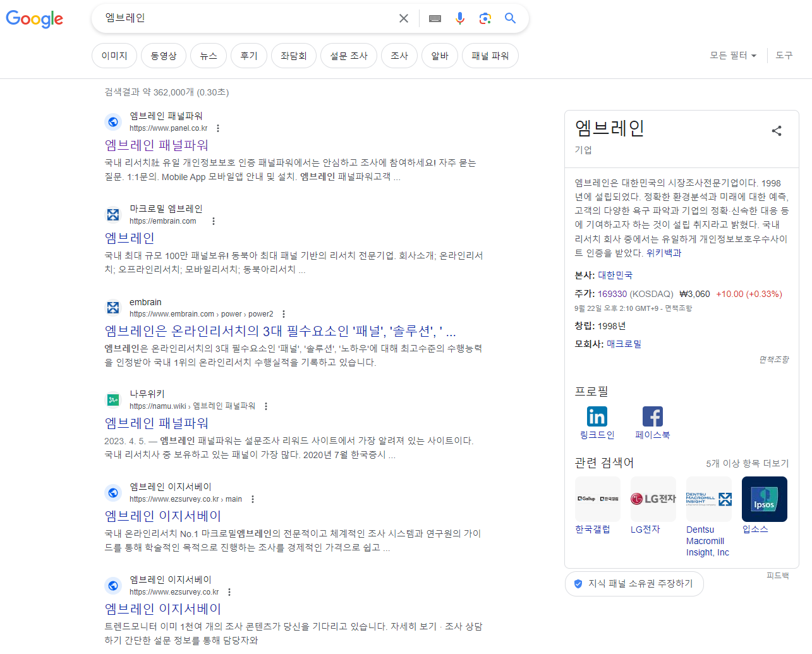
Task: Open the 온라인리서치의 3대 필수요소 result
Action: pyautogui.click(x=280, y=331)
